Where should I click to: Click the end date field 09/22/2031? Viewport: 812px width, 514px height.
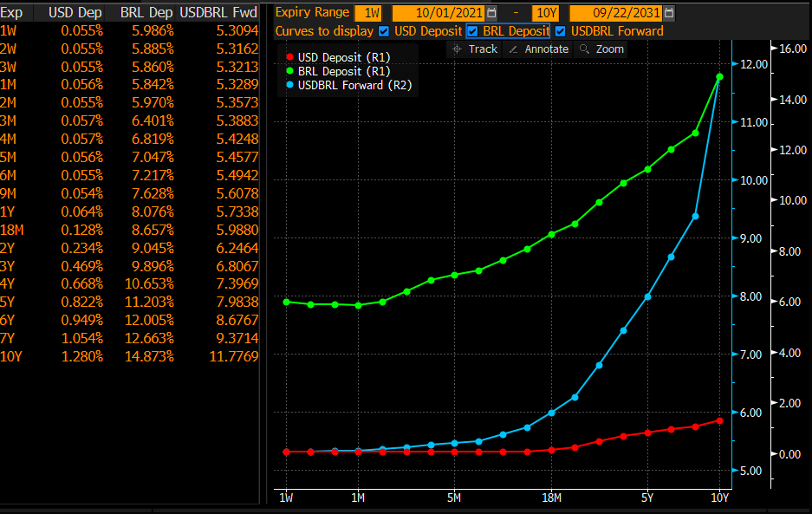[616, 12]
